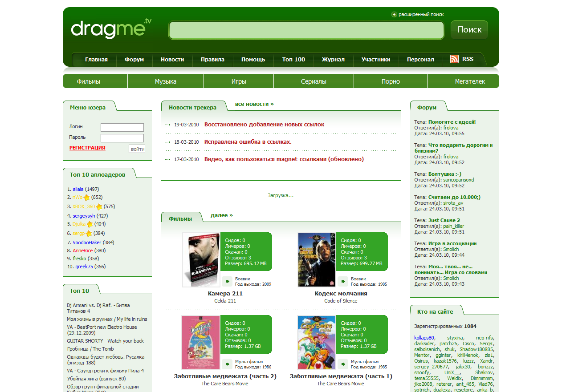The width and height of the screenshot is (562, 392).
Task: Select the Мегателек category tab
Action: 470,81
